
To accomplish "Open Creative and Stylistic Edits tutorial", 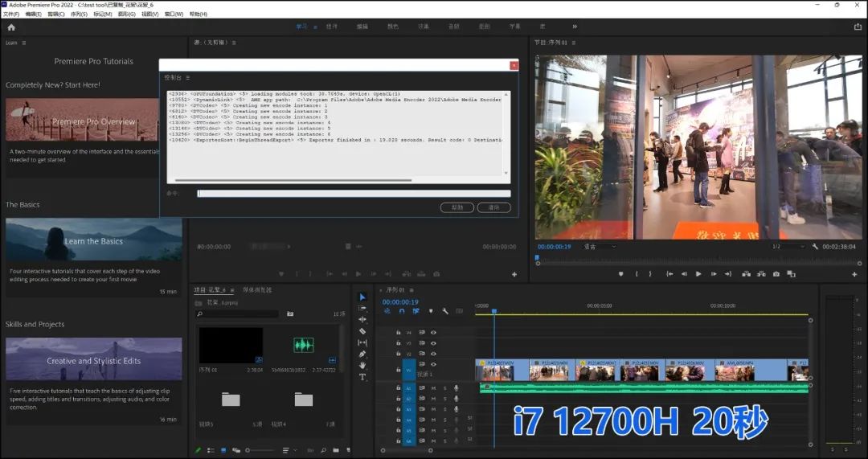I will 93,359.
